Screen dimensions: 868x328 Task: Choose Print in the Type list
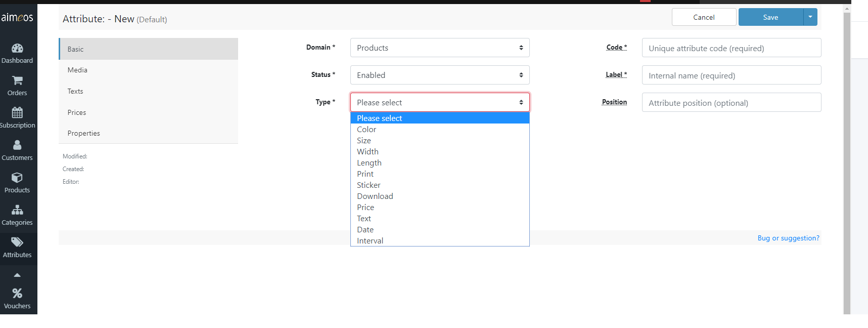point(440,174)
